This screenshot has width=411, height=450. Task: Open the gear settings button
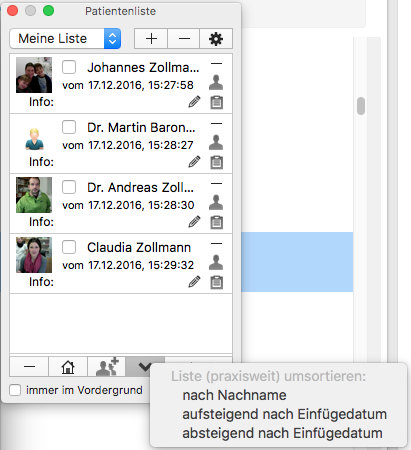point(216,39)
